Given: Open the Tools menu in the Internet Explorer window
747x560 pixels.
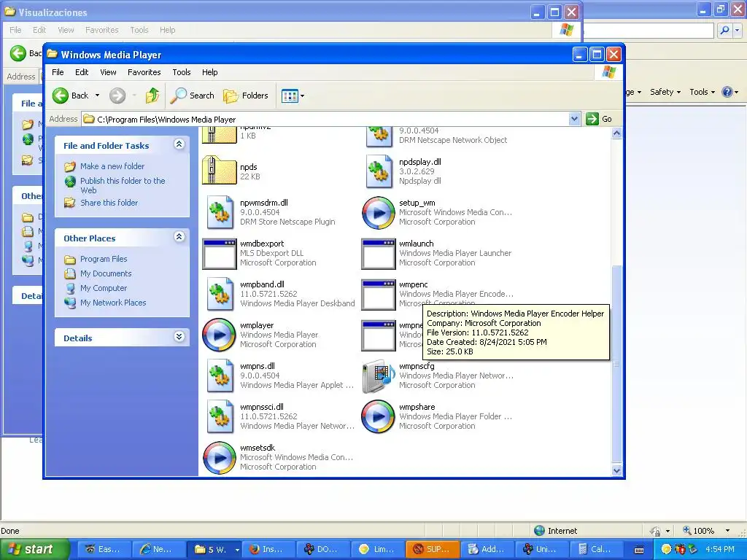Looking at the screenshot, I should click(x=702, y=92).
